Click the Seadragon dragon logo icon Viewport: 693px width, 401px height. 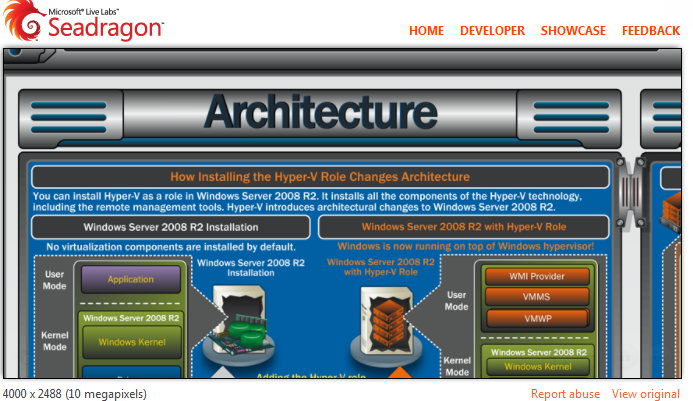(23, 20)
